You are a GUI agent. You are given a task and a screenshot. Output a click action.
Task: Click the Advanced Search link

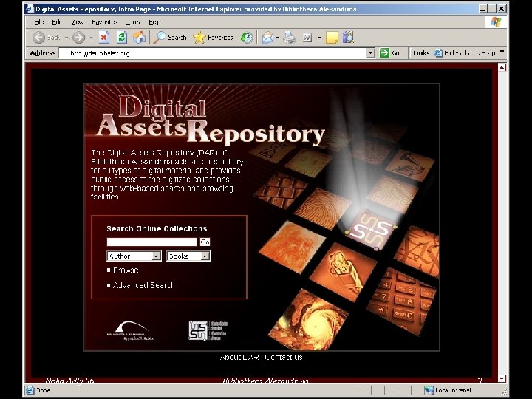143,285
